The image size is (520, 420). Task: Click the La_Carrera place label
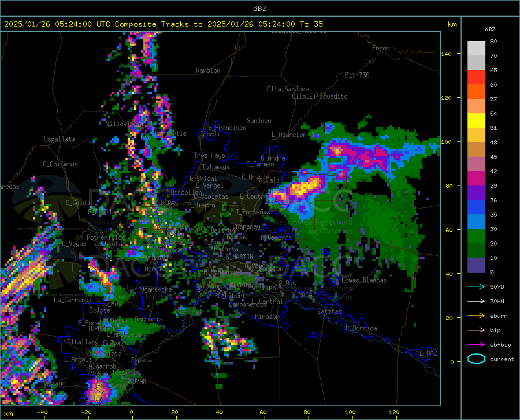(x=71, y=300)
